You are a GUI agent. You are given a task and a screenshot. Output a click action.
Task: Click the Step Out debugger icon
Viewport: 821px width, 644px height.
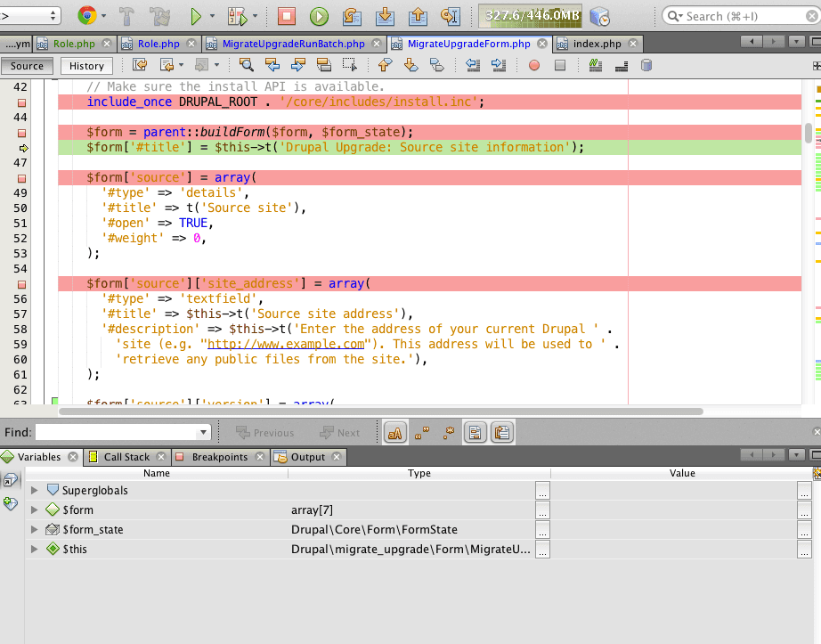(x=418, y=16)
